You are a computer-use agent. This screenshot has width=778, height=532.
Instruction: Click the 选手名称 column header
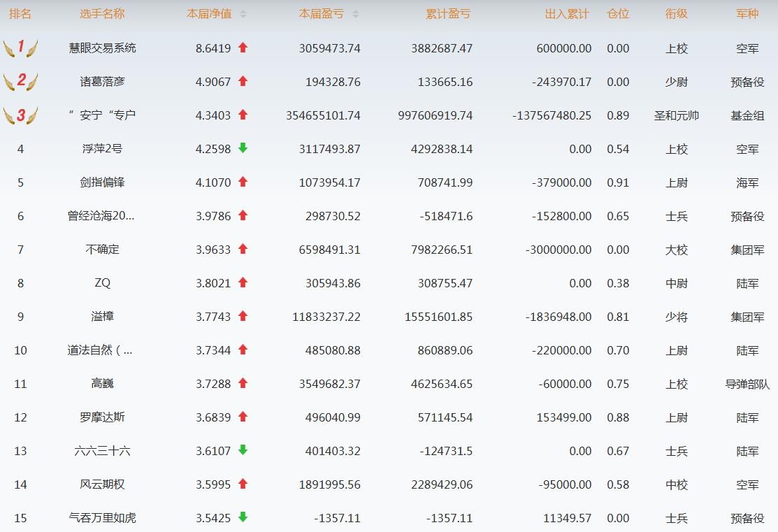102,14
